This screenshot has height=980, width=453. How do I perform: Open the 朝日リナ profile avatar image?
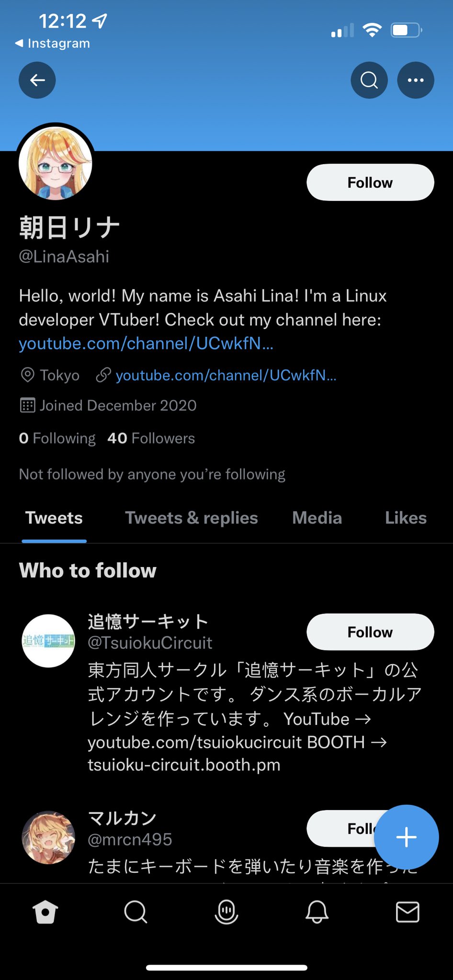56,163
